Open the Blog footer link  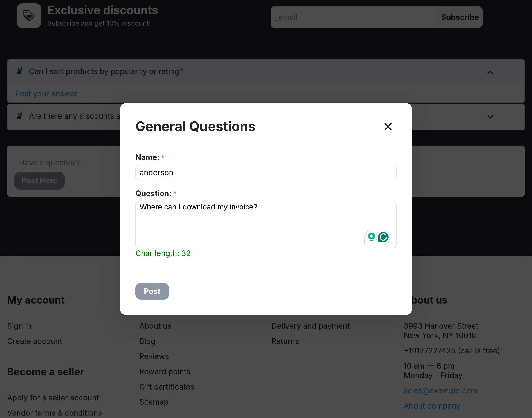[x=147, y=341]
